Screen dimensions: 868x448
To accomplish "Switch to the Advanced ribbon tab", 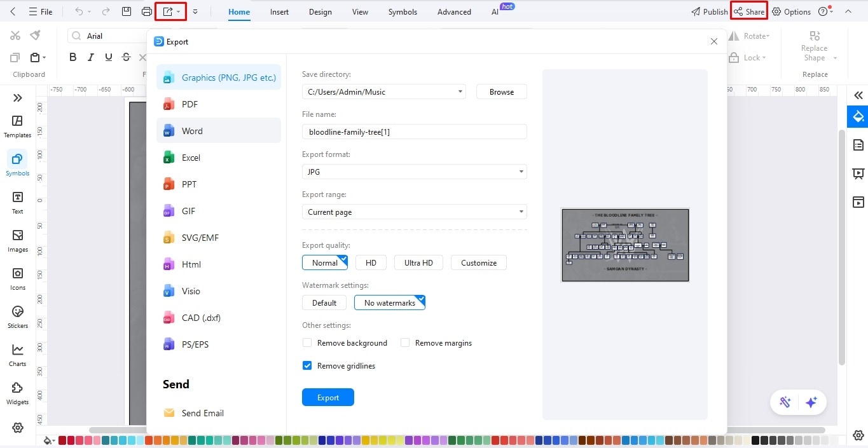I will [x=454, y=11].
